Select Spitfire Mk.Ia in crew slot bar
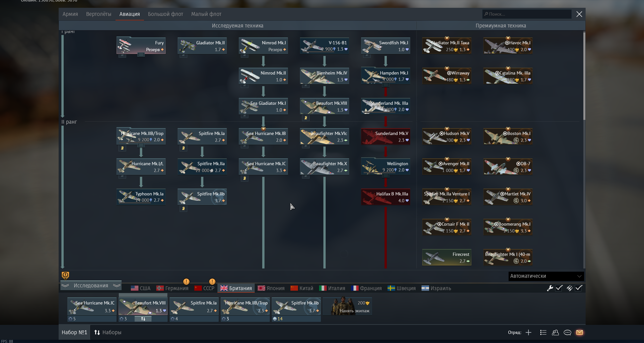 coord(194,306)
